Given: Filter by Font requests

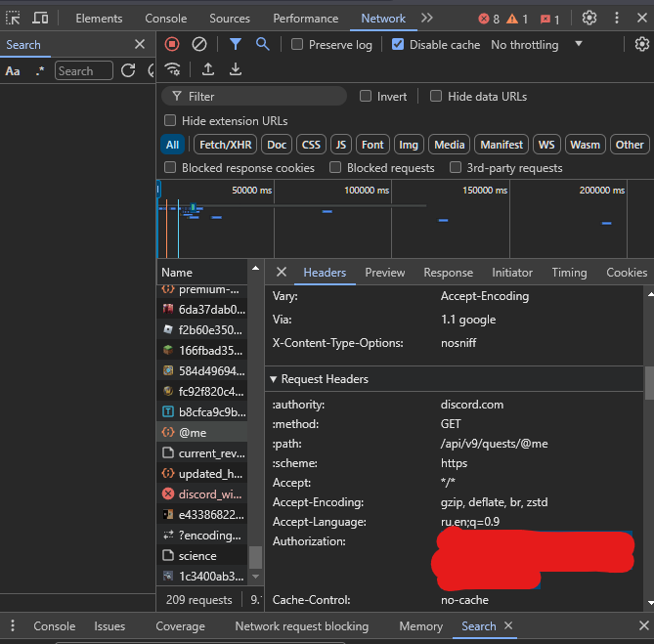Looking at the screenshot, I should pyautogui.click(x=372, y=145).
